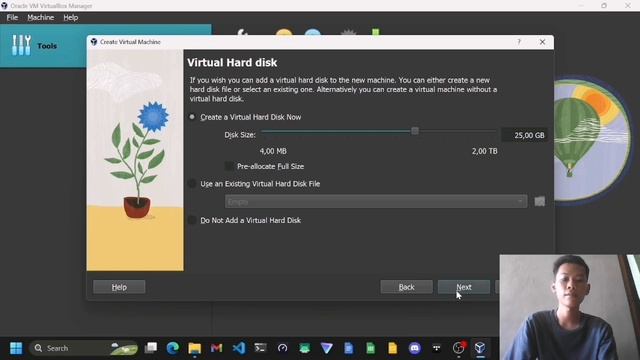Open the File menu
This screenshot has height=360, width=640.
(x=12, y=18)
